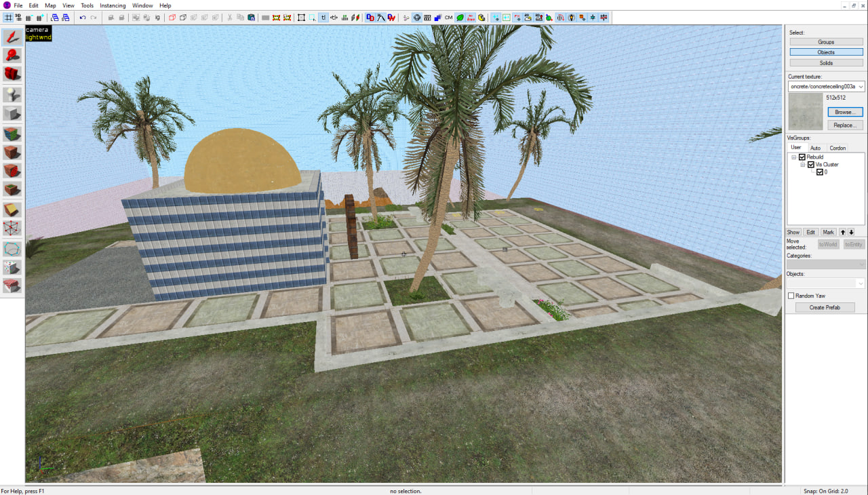Enable the Random Yaw checkbox

pyautogui.click(x=791, y=296)
